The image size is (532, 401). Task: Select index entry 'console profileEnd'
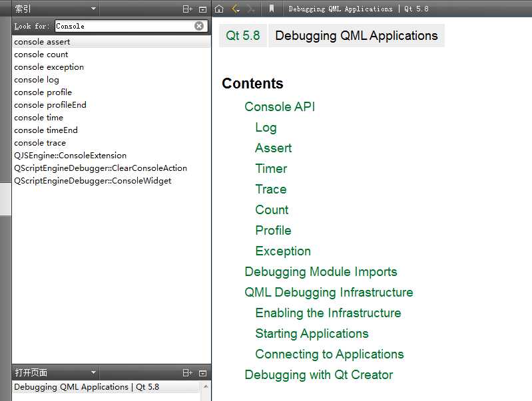(111, 105)
